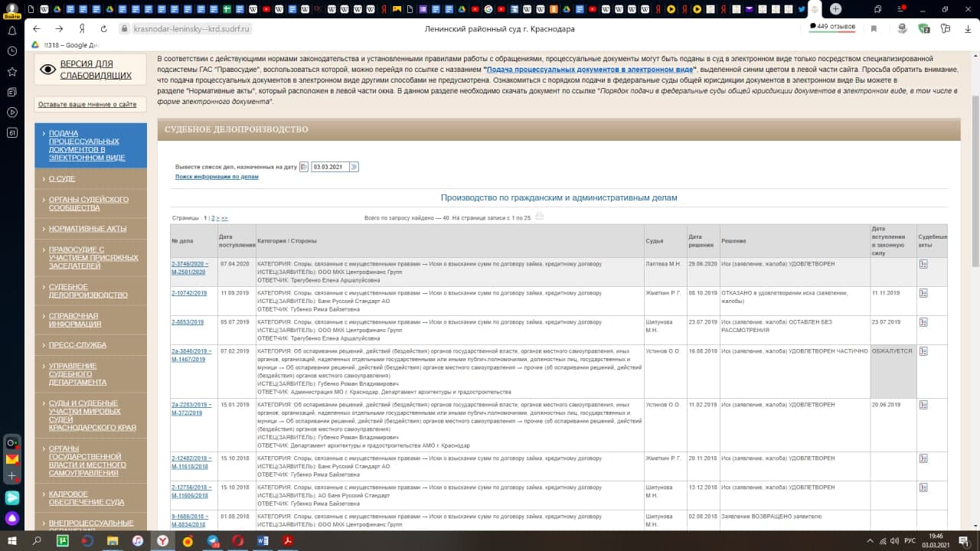The width and height of the screenshot is (980, 551).
Task: Click the date field showing 03.03.2021
Action: click(x=330, y=167)
